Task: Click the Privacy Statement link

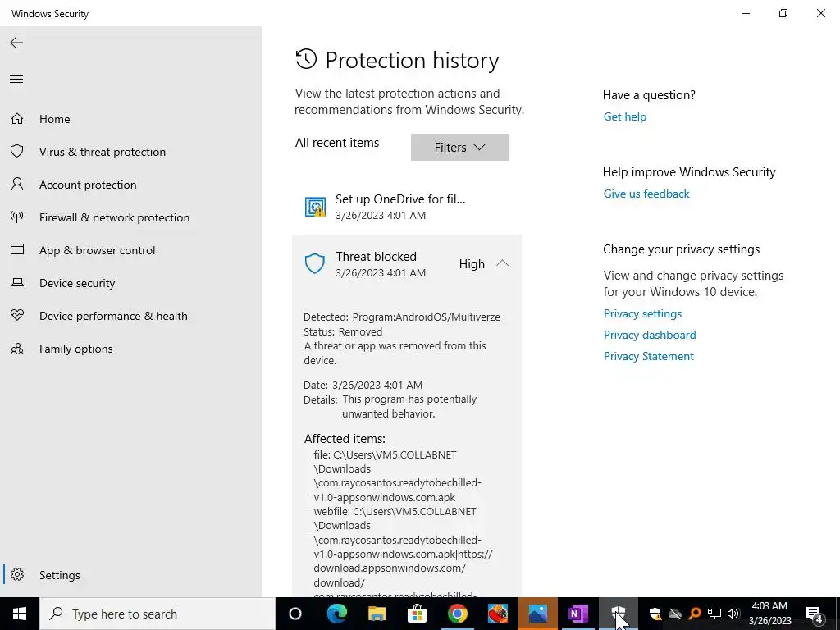Action: (x=649, y=356)
